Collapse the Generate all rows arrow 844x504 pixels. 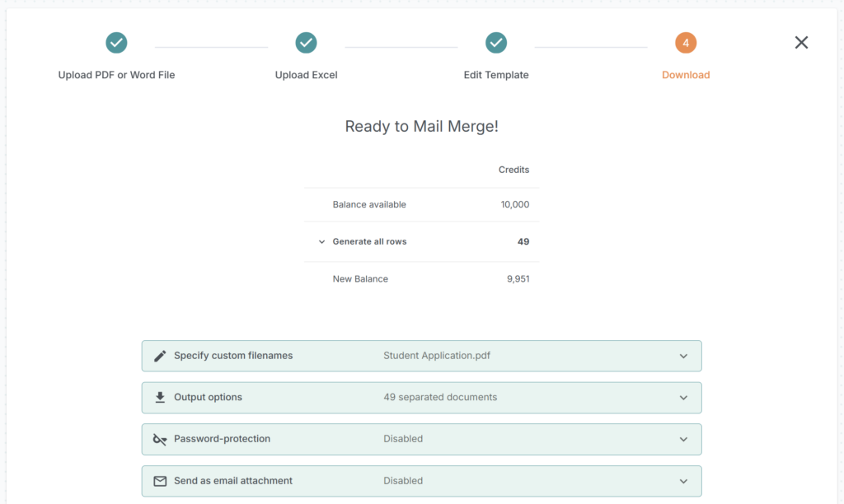(x=321, y=242)
